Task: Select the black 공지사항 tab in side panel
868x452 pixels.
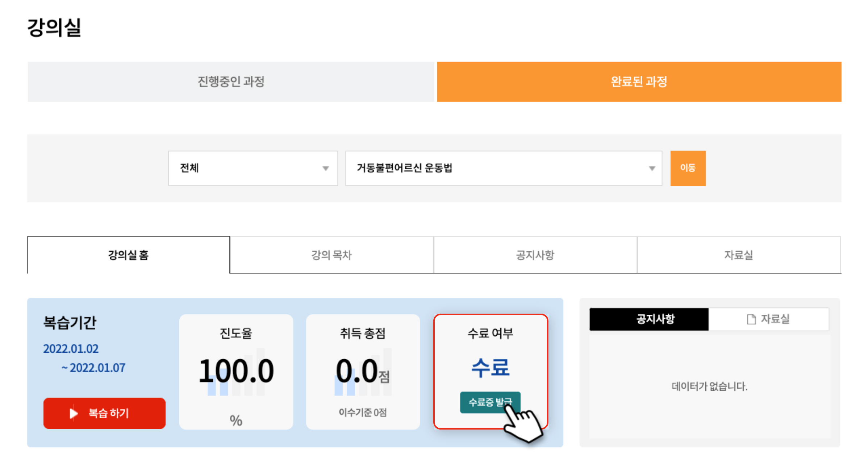Action: tap(649, 319)
